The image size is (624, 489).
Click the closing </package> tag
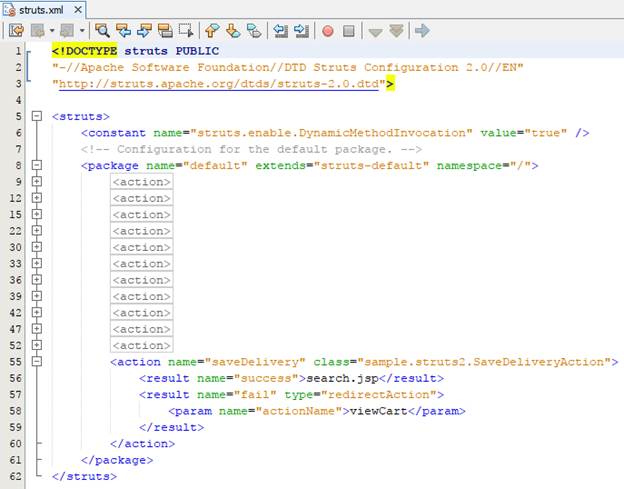click(x=117, y=460)
